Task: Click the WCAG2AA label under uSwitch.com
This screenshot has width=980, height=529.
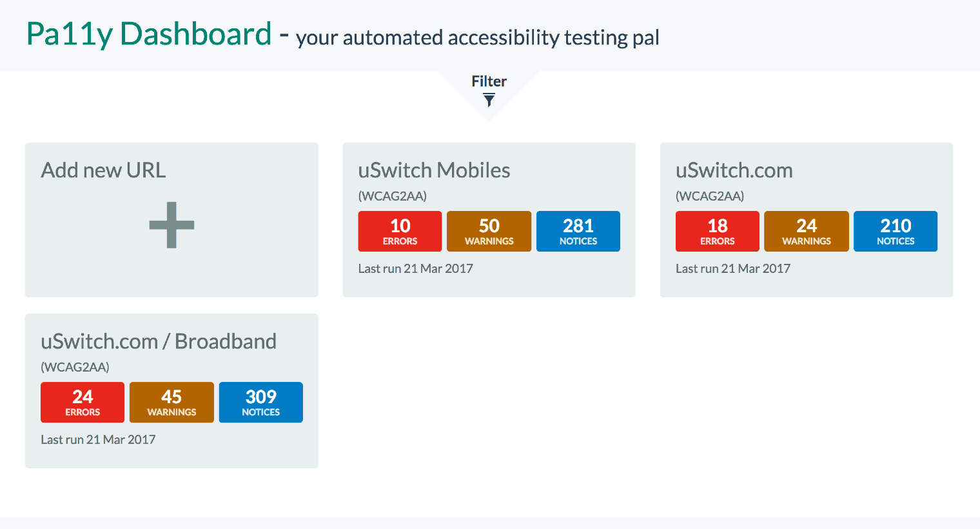Action: 709,196
